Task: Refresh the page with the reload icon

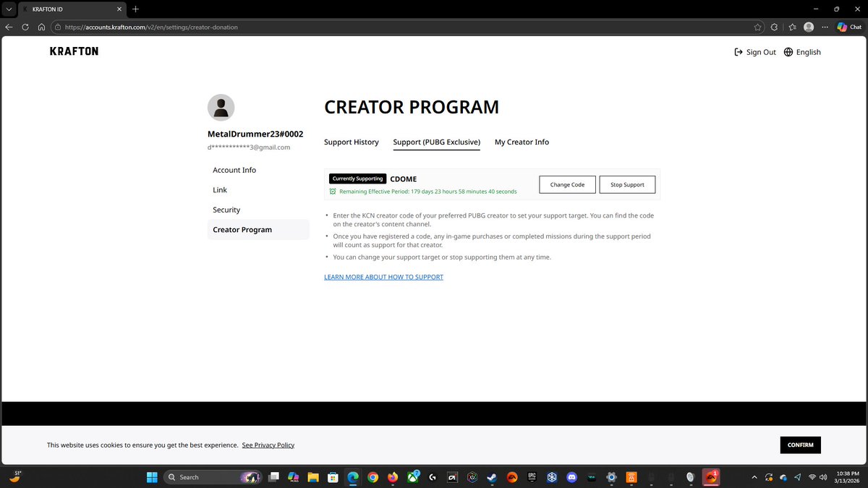Action: [x=25, y=27]
